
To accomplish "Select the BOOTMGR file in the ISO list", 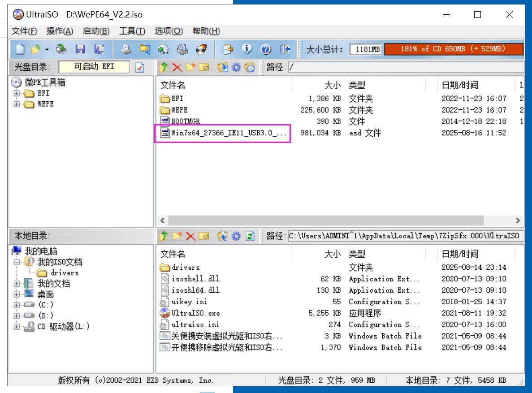I will coord(180,121).
